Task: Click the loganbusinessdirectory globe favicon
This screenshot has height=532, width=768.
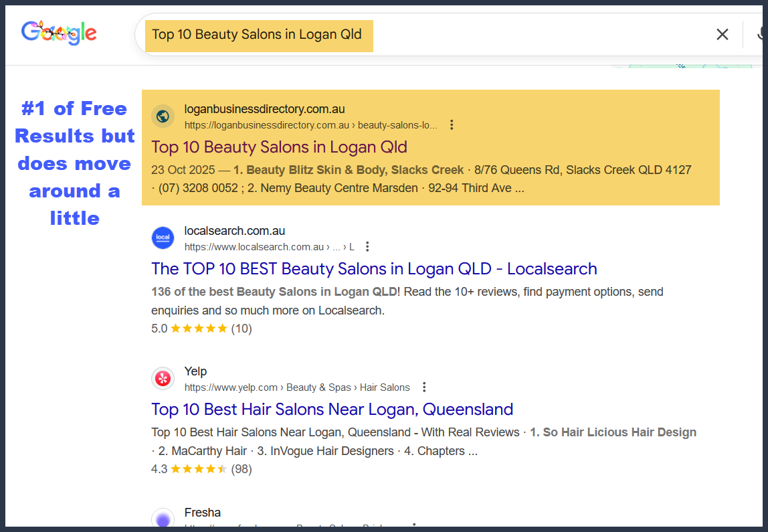Action: point(163,116)
